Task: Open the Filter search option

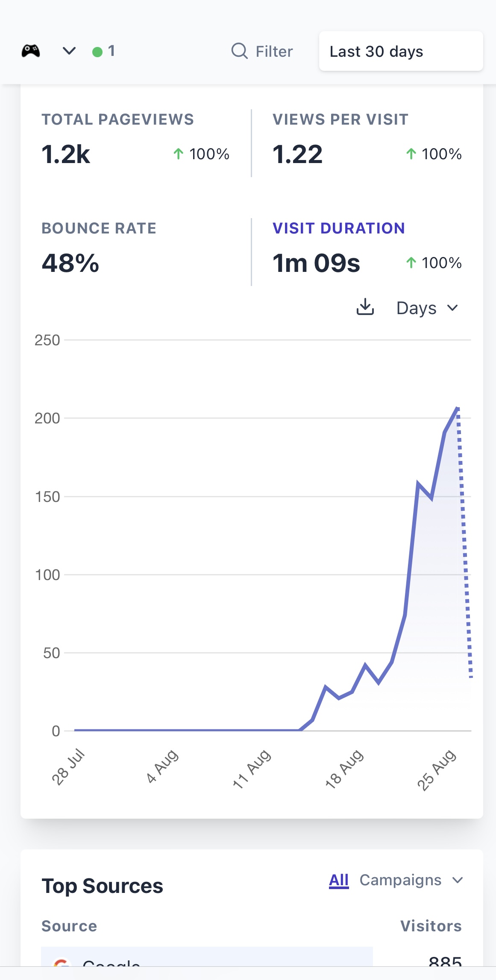Action: [262, 51]
